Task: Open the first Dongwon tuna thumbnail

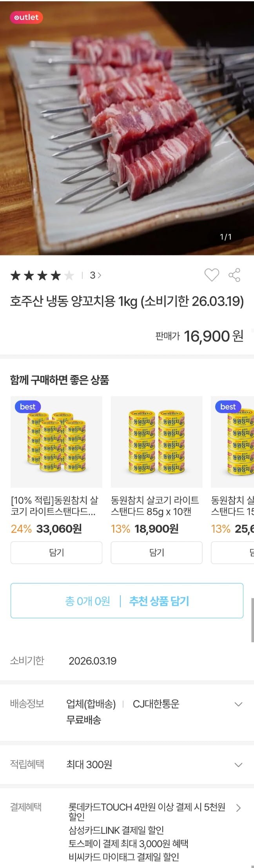Action: click(56, 442)
